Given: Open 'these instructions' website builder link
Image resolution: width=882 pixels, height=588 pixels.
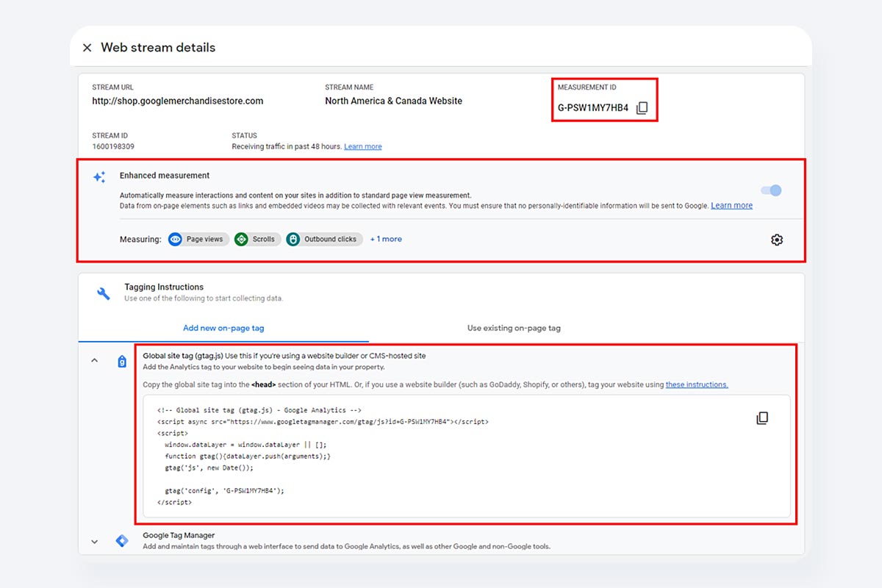Looking at the screenshot, I should (697, 384).
